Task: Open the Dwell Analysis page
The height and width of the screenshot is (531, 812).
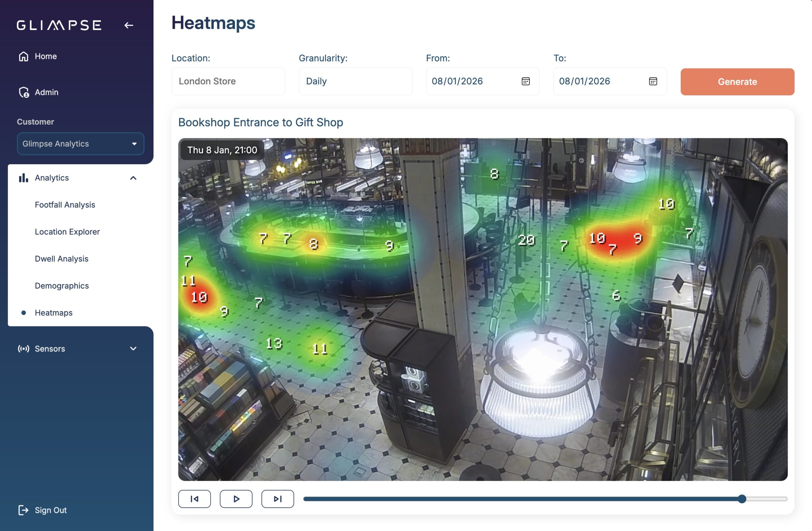Action: (x=62, y=259)
